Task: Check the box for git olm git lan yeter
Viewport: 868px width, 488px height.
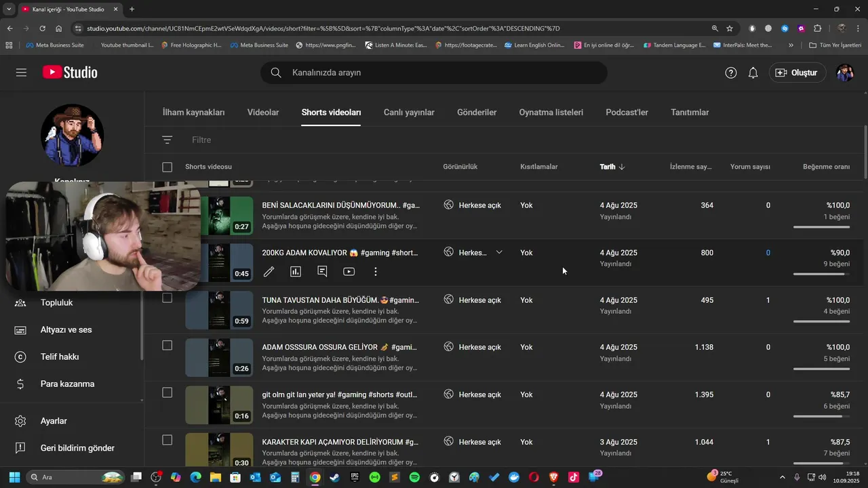Action: [167, 393]
